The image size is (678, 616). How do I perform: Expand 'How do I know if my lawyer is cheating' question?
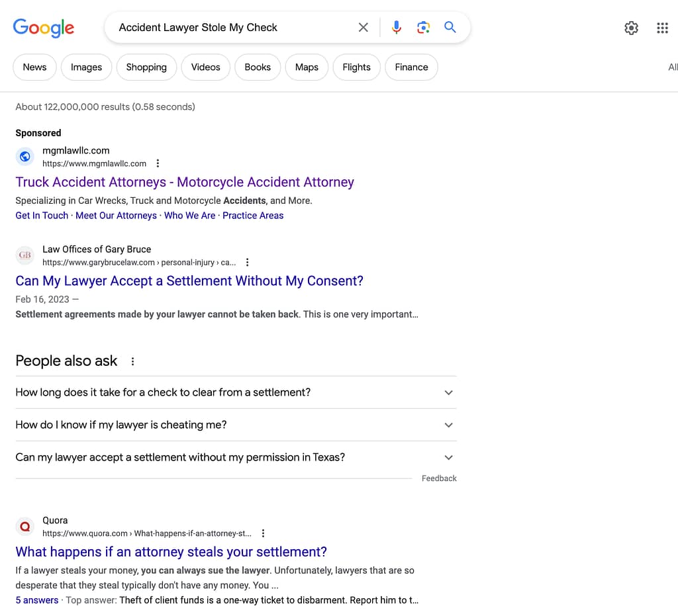coord(236,425)
